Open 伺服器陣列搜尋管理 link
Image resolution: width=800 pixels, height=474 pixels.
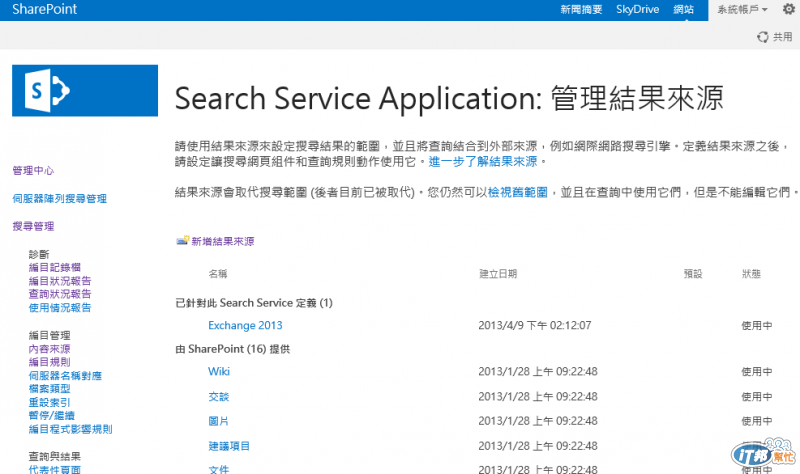coord(60,198)
